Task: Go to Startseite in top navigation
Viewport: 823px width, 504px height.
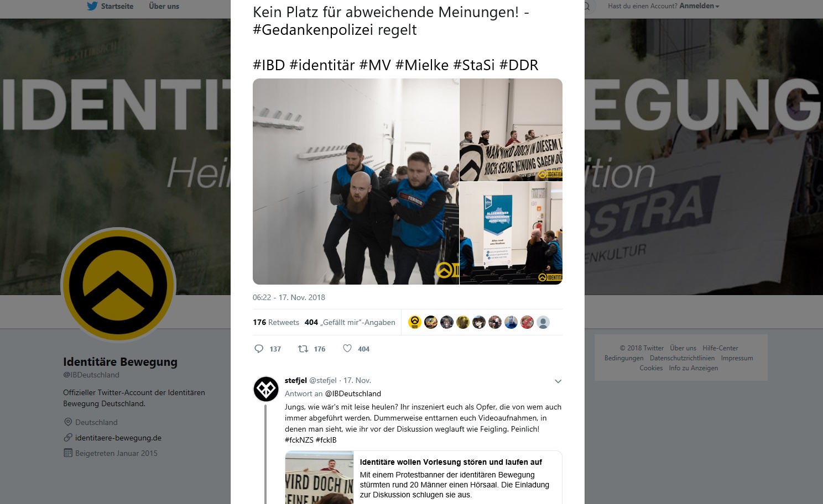Action: point(117,6)
